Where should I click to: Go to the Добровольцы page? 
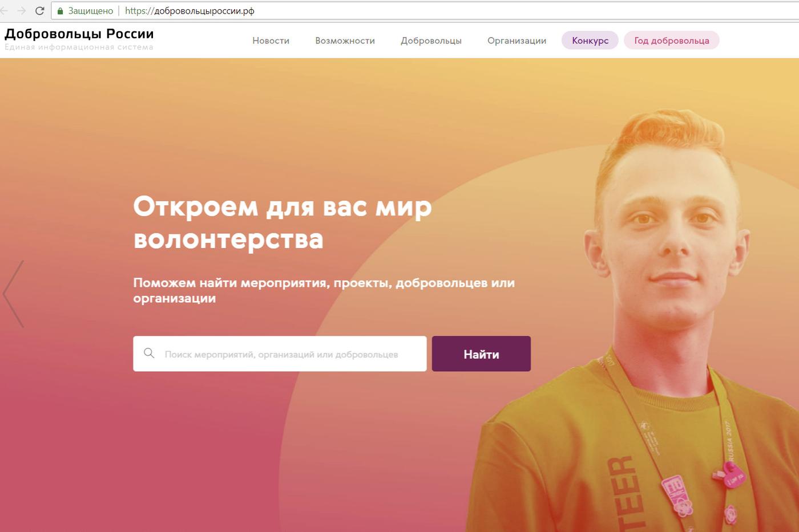coord(431,40)
